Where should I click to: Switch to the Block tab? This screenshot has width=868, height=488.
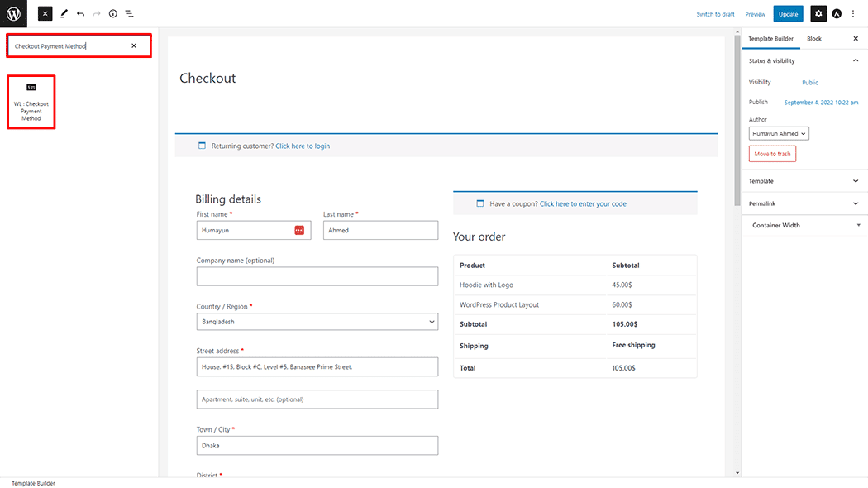[814, 39]
